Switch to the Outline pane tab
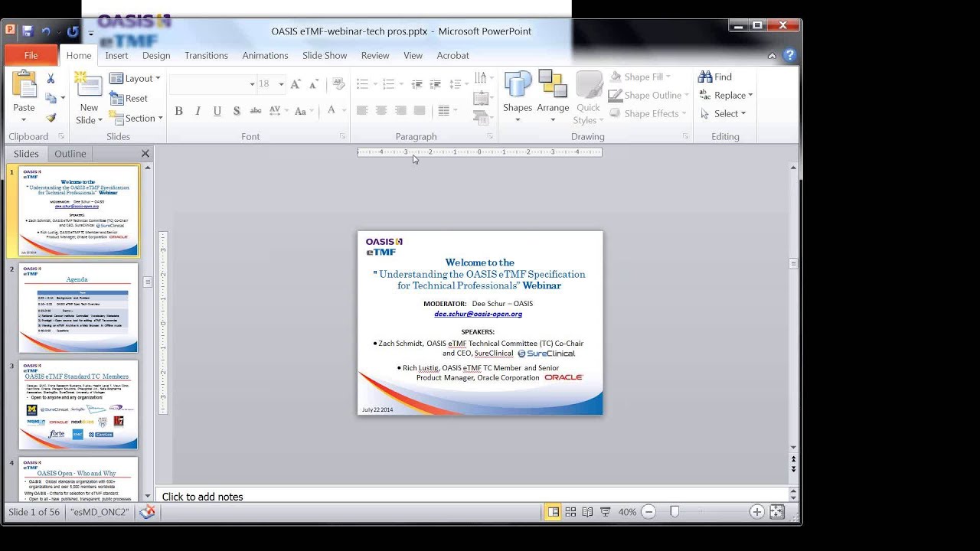 coord(70,154)
